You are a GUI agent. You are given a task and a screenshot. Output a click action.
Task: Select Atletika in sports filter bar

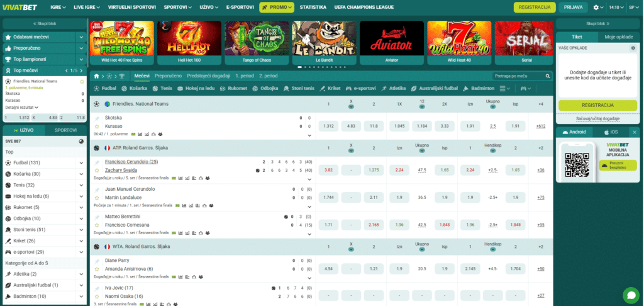pyautogui.click(x=394, y=88)
